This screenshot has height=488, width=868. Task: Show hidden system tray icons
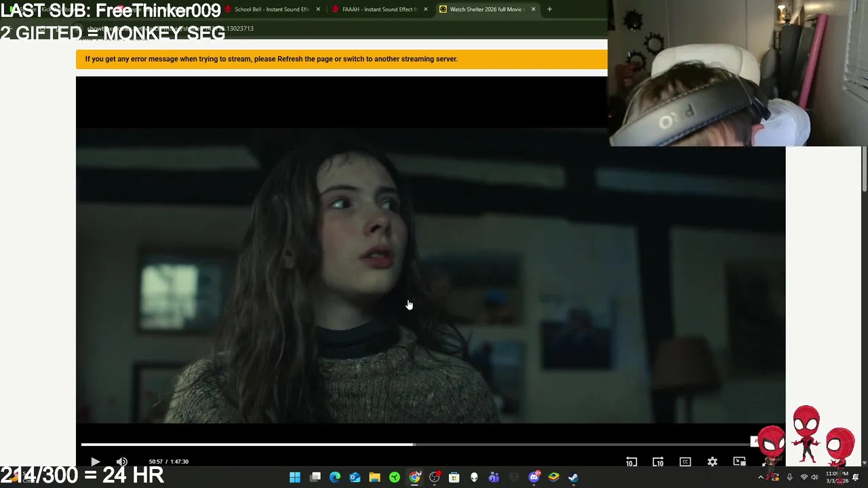point(761,478)
